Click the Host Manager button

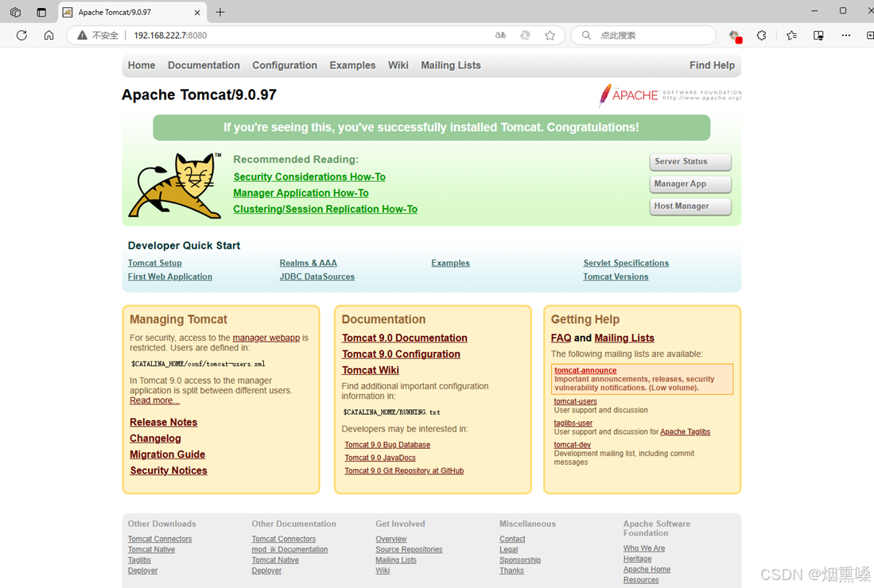pyautogui.click(x=690, y=206)
